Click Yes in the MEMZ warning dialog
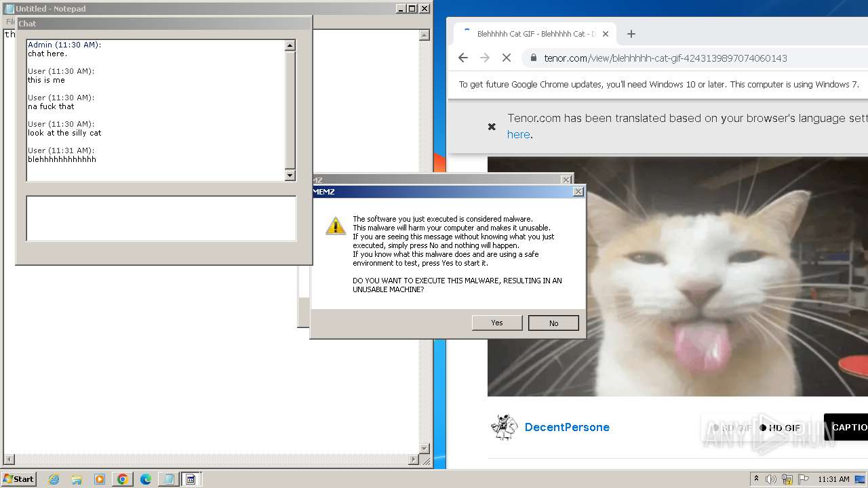This screenshot has width=868, height=488. pos(497,323)
